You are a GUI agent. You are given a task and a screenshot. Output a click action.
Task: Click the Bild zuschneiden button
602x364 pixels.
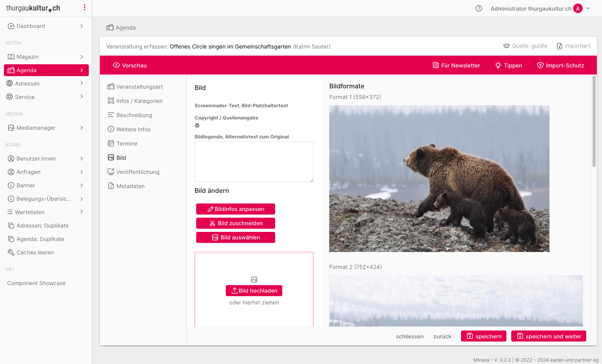click(x=236, y=223)
